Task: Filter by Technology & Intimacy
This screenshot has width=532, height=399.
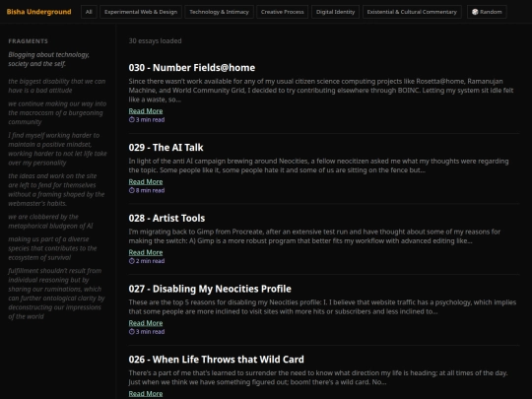Action: tap(219, 12)
